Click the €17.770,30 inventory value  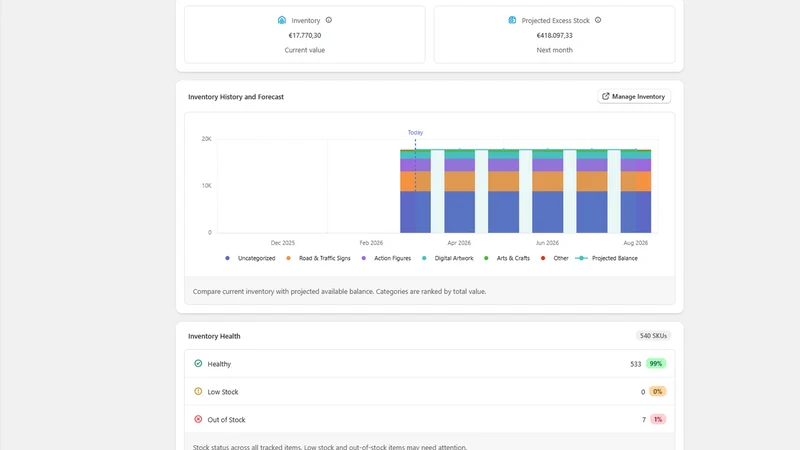click(x=305, y=35)
